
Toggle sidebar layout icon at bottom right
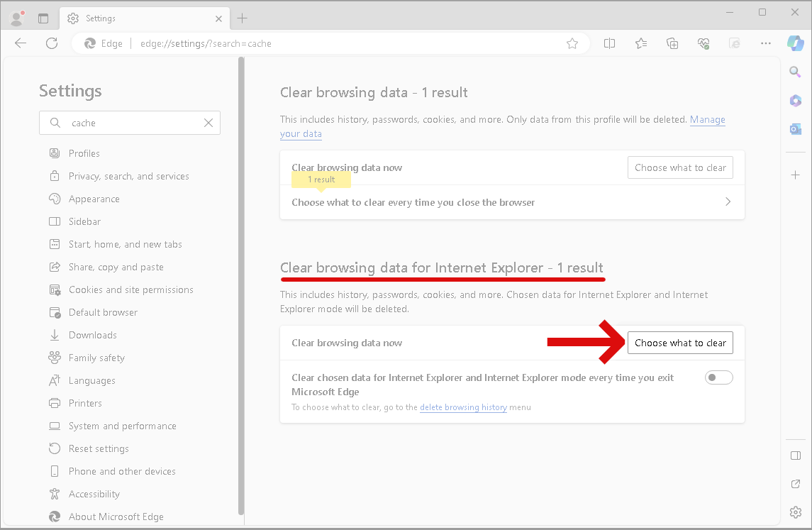(x=796, y=456)
